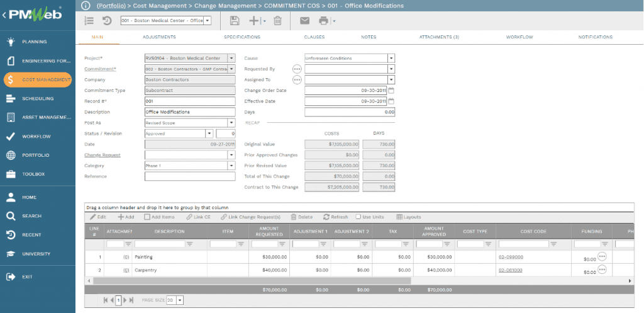
Task: Switch to the Specifications tab
Action: [x=242, y=37]
